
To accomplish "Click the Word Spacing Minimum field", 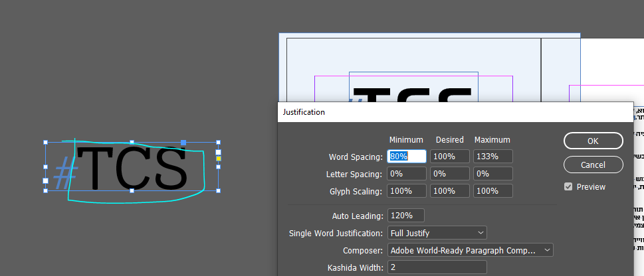I will 407,157.
